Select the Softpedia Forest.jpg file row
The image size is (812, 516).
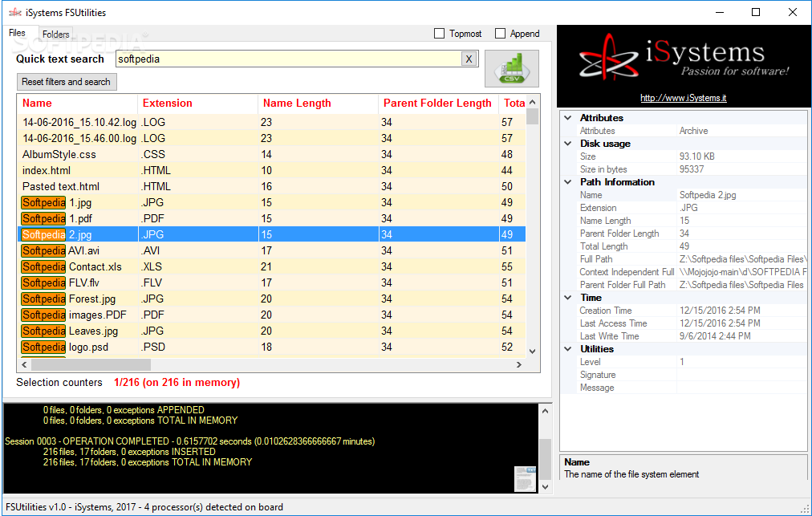coord(272,299)
